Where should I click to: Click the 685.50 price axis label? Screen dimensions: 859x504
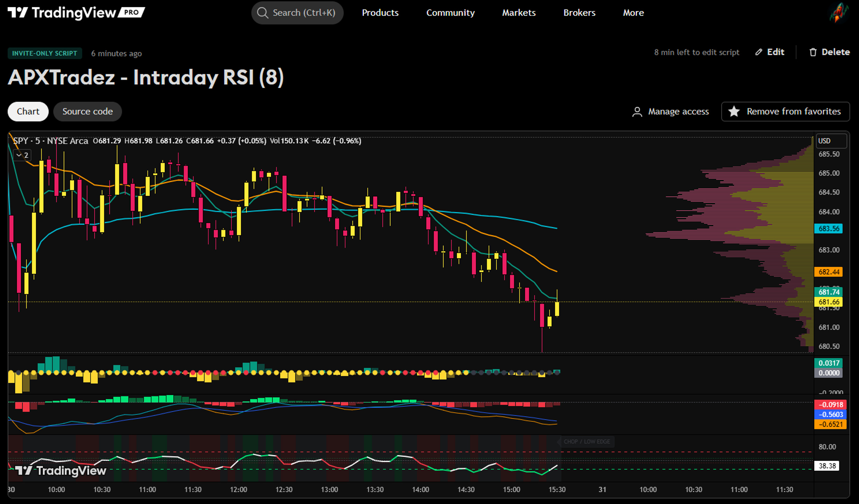(829, 154)
